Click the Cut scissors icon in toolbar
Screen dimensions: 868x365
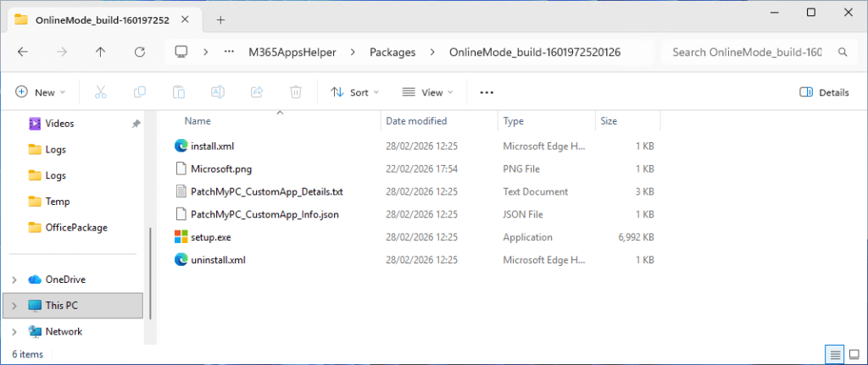point(100,92)
